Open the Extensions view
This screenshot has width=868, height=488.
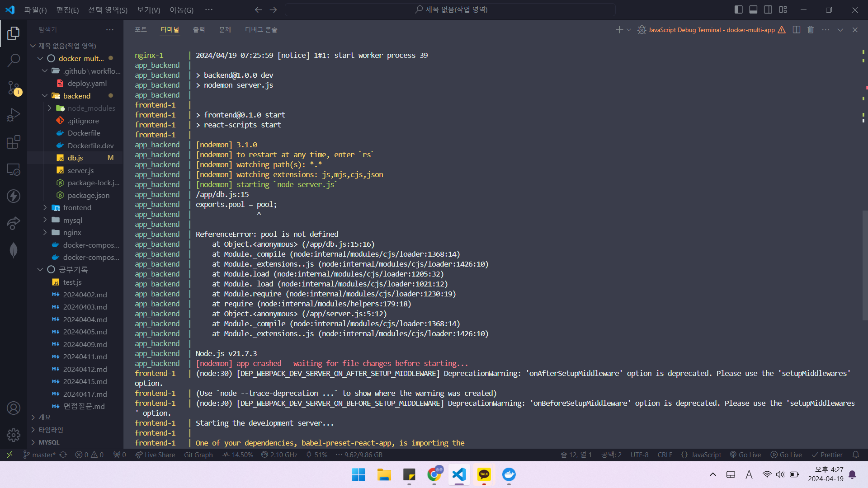pyautogui.click(x=14, y=142)
